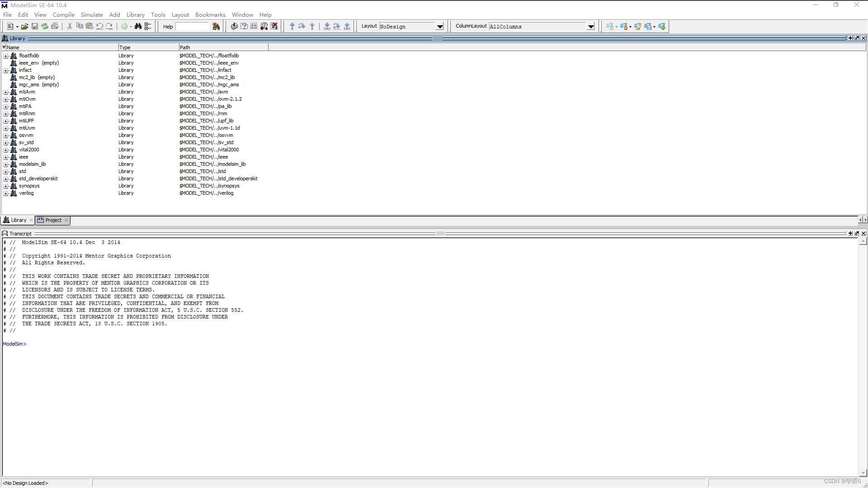Image resolution: width=868 pixels, height=488 pixels.
Task: Click the green Refresh icon
Action: (x=45, y=27)
